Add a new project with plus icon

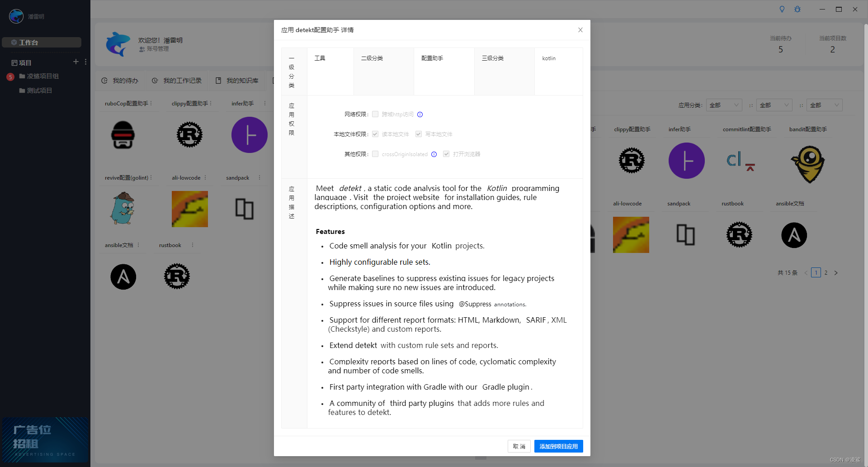pos(76,62)
